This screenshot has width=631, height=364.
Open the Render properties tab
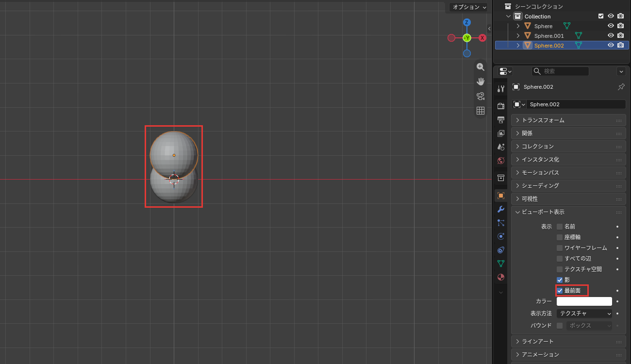pyautogui.click(x=501, y=106)
